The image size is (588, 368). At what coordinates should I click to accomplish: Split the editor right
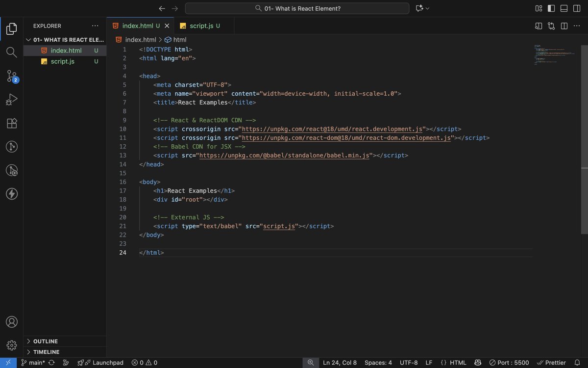(564, 26)
